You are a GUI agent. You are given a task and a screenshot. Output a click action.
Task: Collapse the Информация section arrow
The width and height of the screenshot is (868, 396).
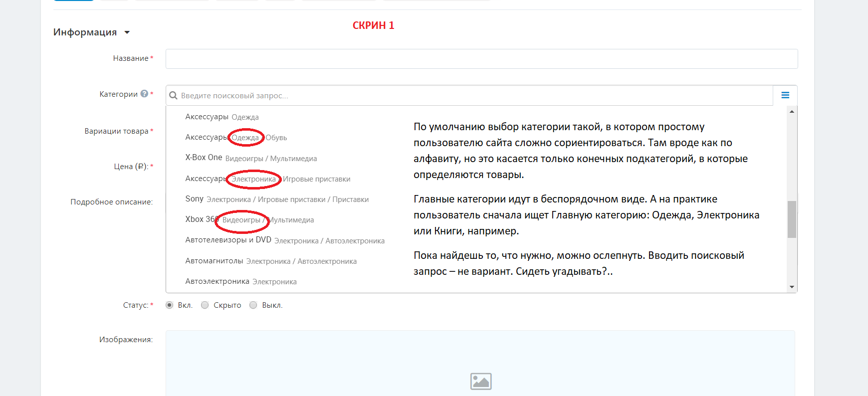[x=127, y=32]
